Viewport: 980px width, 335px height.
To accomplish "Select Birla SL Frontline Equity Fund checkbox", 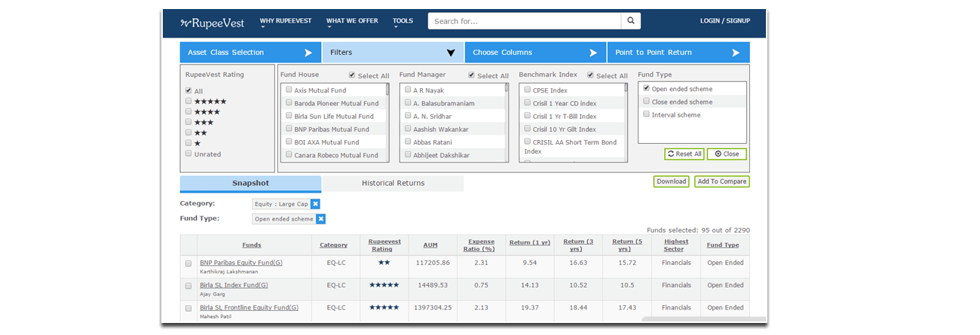I will pos(188,309).
